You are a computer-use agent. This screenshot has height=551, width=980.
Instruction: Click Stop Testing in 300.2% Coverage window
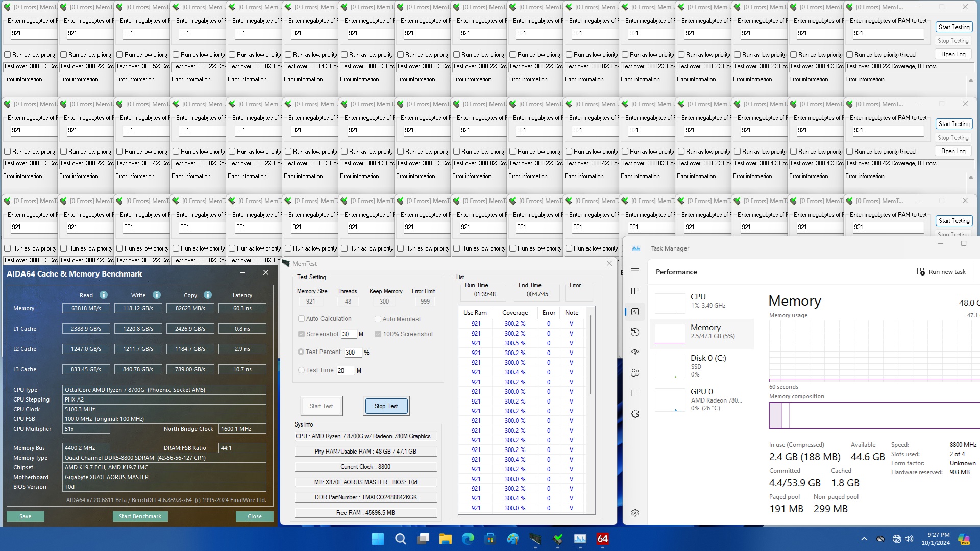click(x=953, y=41)
